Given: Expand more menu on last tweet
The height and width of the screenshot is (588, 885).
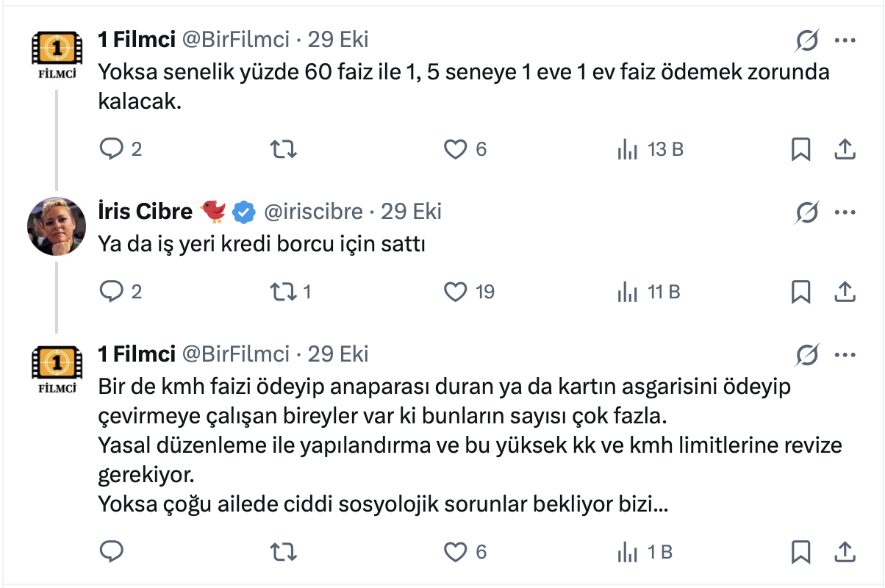Looking at the screenshot, I should [845, 354].
